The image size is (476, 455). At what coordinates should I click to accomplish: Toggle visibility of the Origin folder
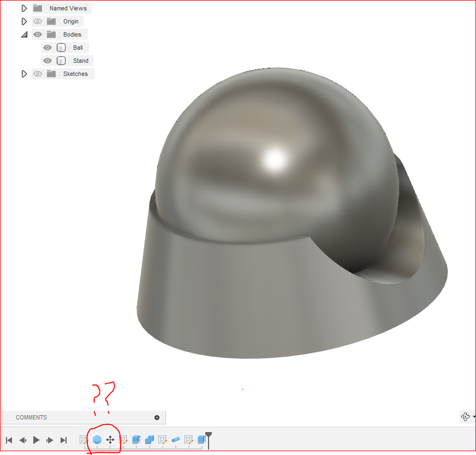38,21
